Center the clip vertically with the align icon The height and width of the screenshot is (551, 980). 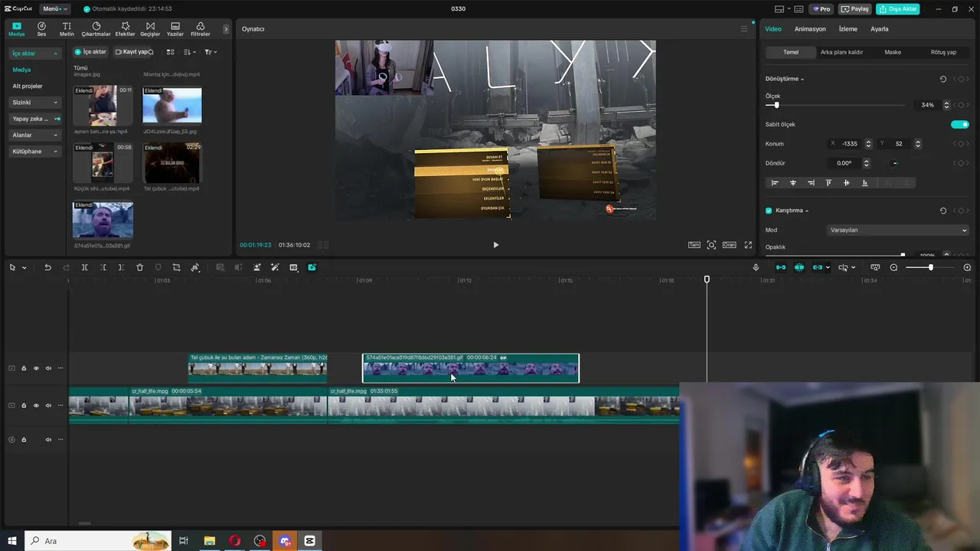click(x=846, y=183)
